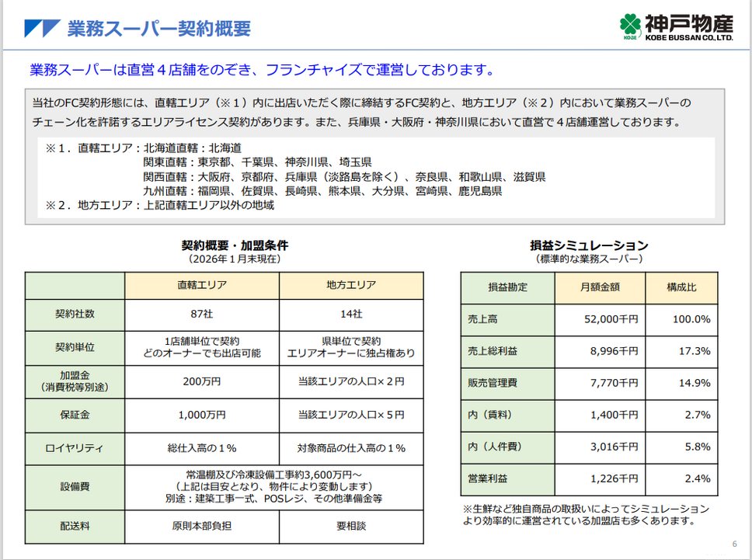Click the 52,000千円 sales amount cell
The image size is (752, 560).
pos(600,318)
